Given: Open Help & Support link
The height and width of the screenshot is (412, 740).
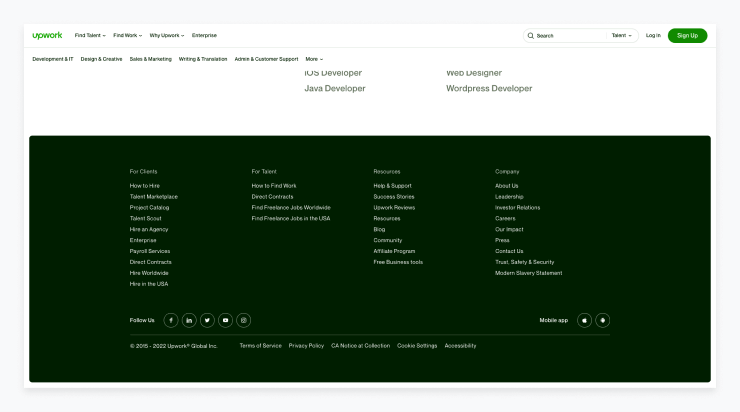Looking at the screenshot, I should 392,186.
